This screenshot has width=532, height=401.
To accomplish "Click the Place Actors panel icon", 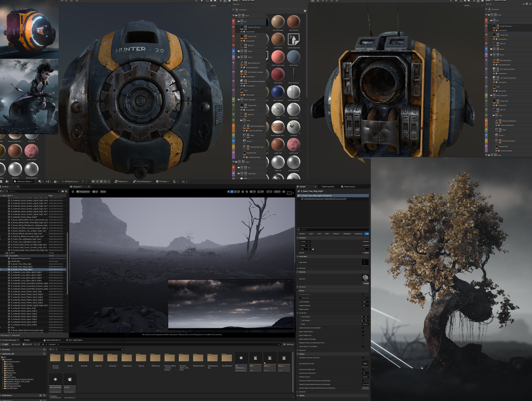I will (342, 187).
